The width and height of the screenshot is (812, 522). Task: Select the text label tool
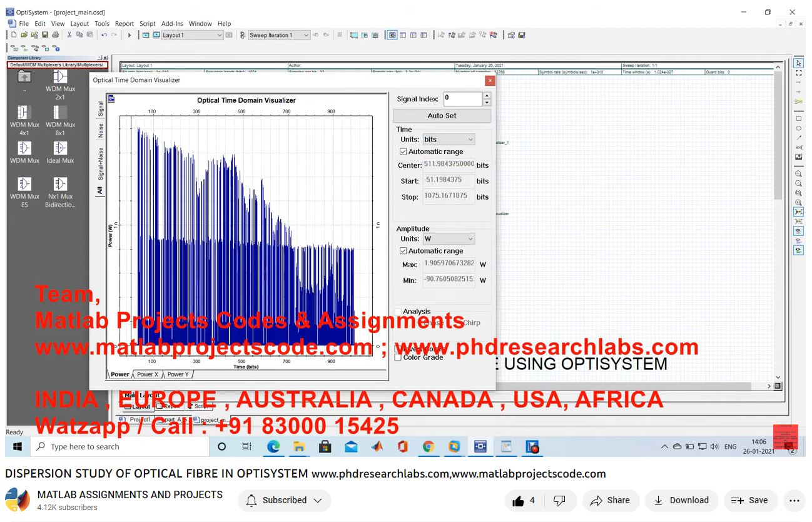click(798, 147)
